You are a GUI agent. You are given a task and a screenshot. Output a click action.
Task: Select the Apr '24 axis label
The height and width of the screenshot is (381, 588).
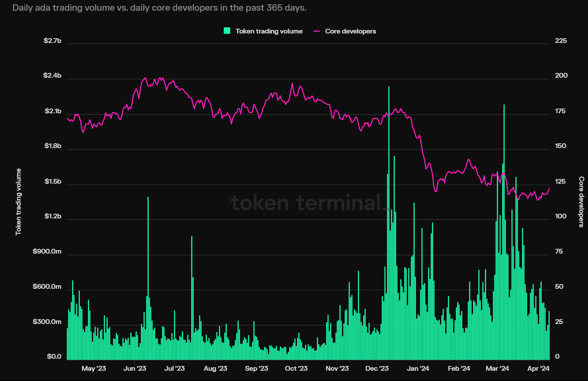[x=539, y=368]
